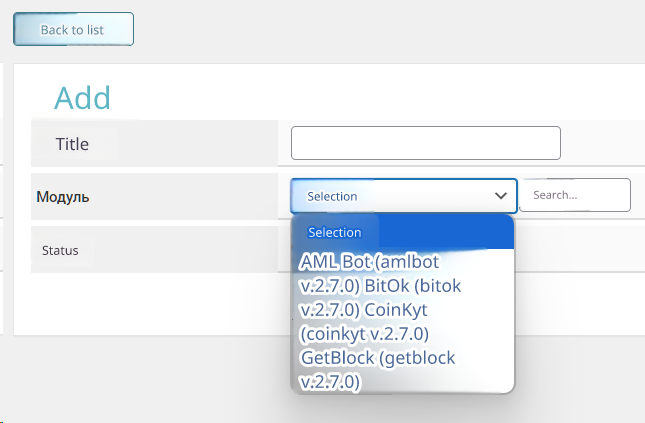Click the Status row label
This screenshot has height=423, width=645.
coord(60,250)
